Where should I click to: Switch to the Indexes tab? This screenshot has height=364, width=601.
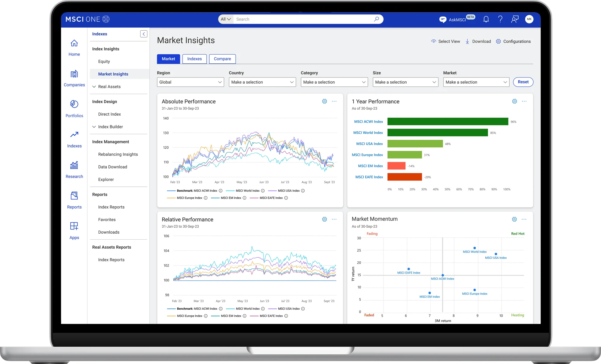194,59
